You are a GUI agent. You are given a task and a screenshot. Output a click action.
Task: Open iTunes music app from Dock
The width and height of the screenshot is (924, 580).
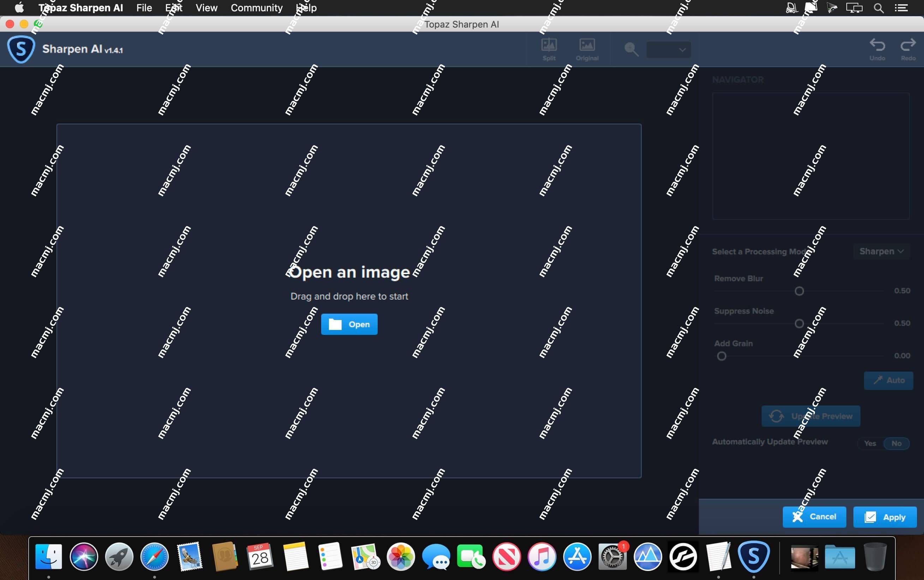(x=542, y=557)
